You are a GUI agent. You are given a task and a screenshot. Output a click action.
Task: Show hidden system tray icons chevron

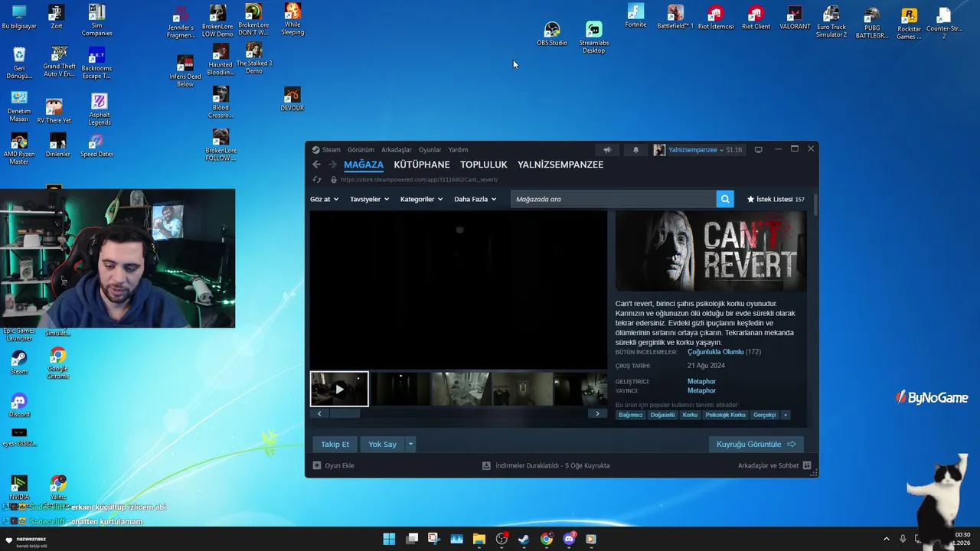887,539
